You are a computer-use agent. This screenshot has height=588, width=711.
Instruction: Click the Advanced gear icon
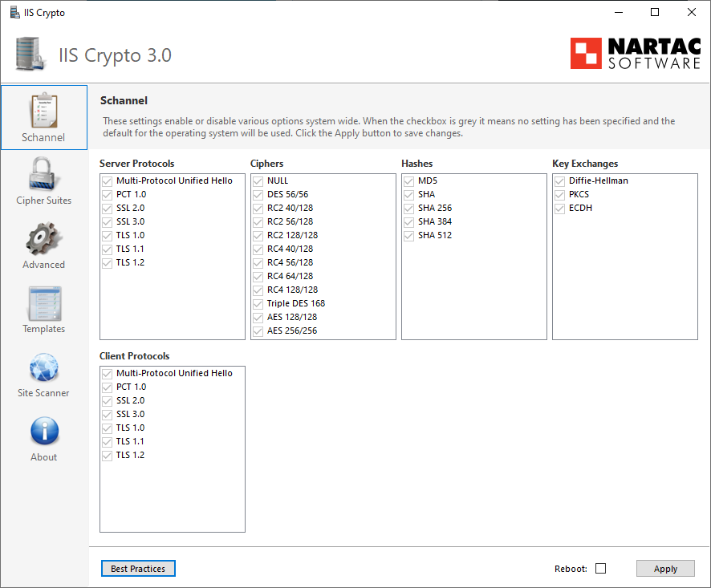pyautogui.click(x=43, y=239)
